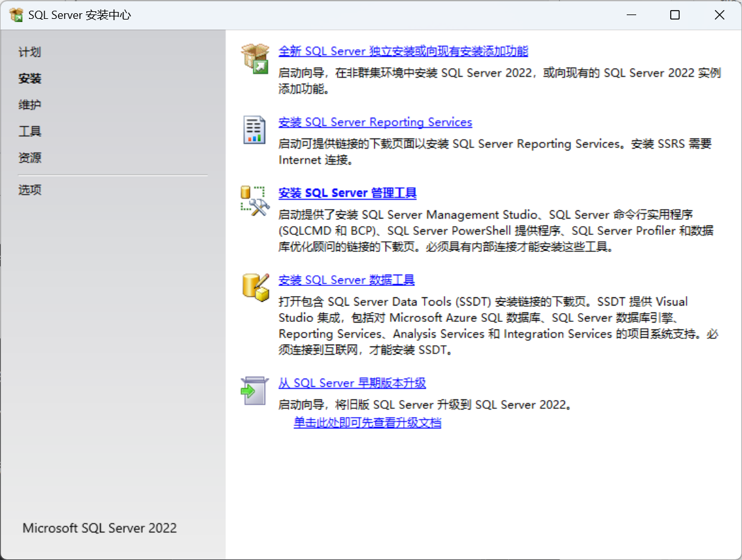Click description about 在非群集环境中安装 SQL Server 2022
Viewport: 742px width, 560px height.
click(499, 81)
